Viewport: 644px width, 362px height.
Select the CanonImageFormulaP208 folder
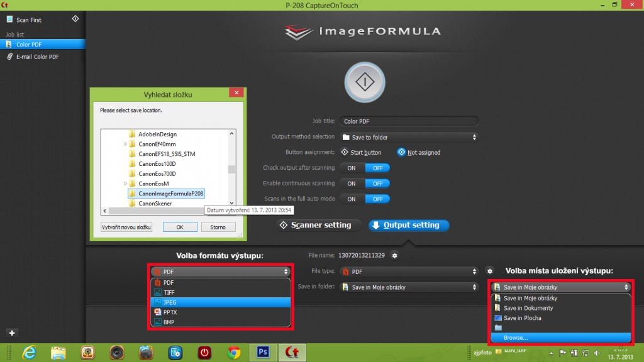point(166,194)
